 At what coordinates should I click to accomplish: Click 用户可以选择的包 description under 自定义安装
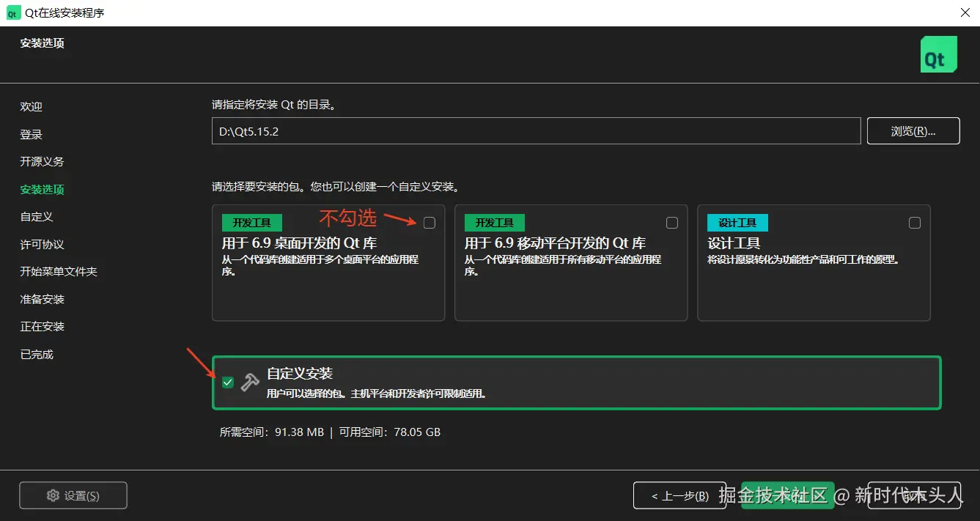[x=377, y=393]
